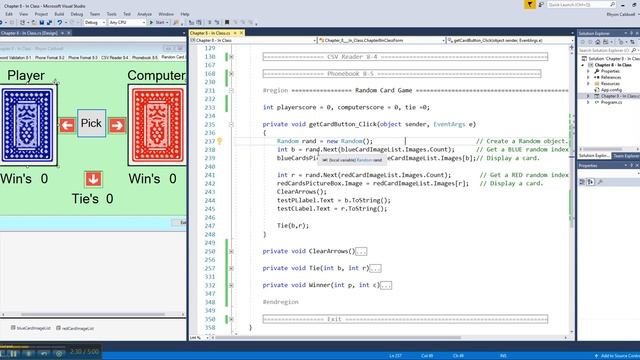The image size is (640, 360).
Task: Collapse the Random Card Game region
Action: point(231,91)
